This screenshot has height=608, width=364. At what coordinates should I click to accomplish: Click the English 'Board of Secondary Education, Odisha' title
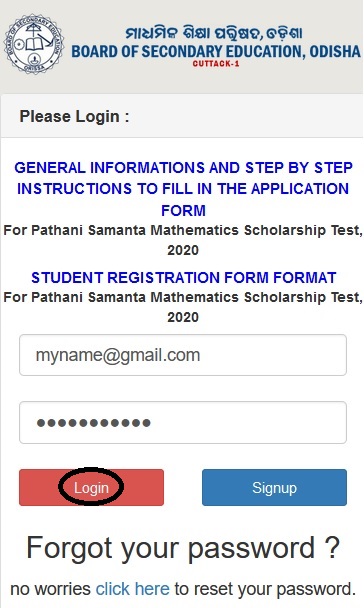tap(216, 52)
